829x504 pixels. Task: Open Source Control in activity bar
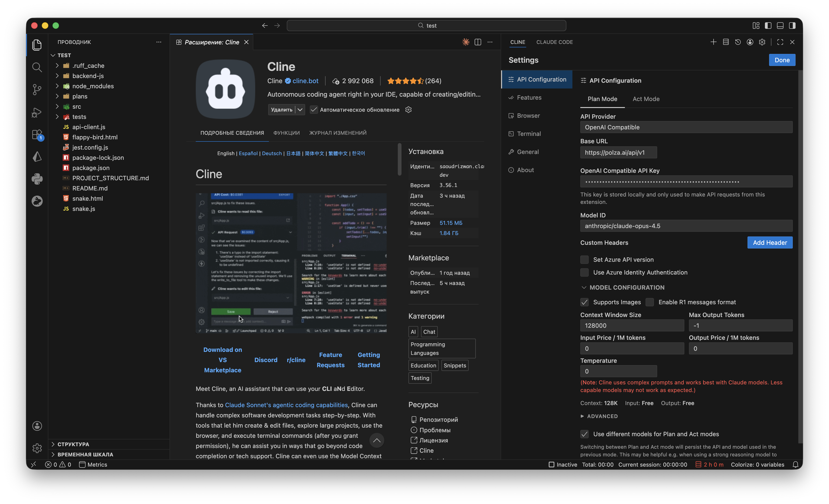coord(37,89)
